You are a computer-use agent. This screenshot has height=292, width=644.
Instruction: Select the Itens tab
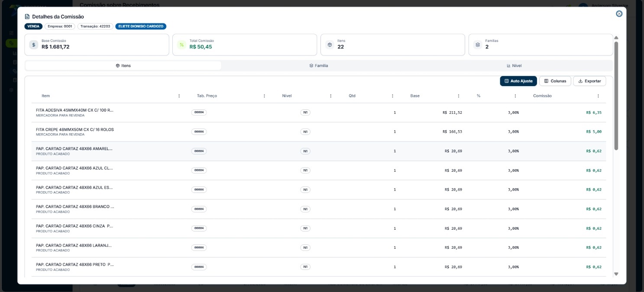click(123, 66)
